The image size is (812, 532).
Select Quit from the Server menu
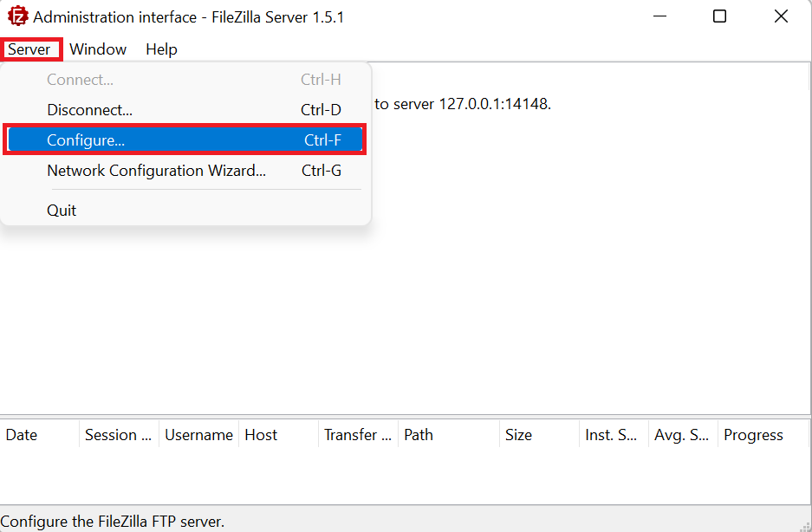pos(185,211)
